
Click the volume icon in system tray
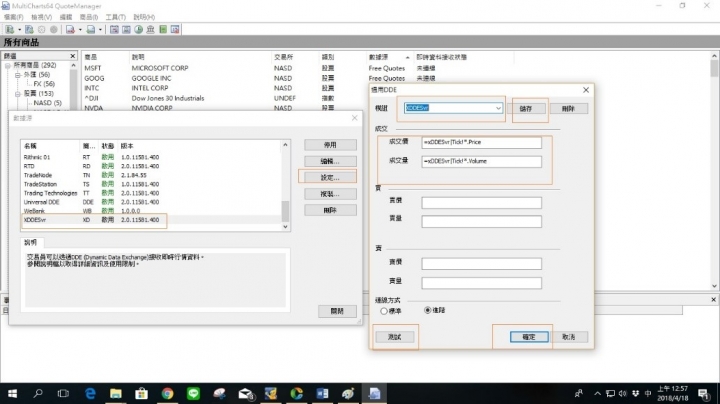tap(623, 393)
